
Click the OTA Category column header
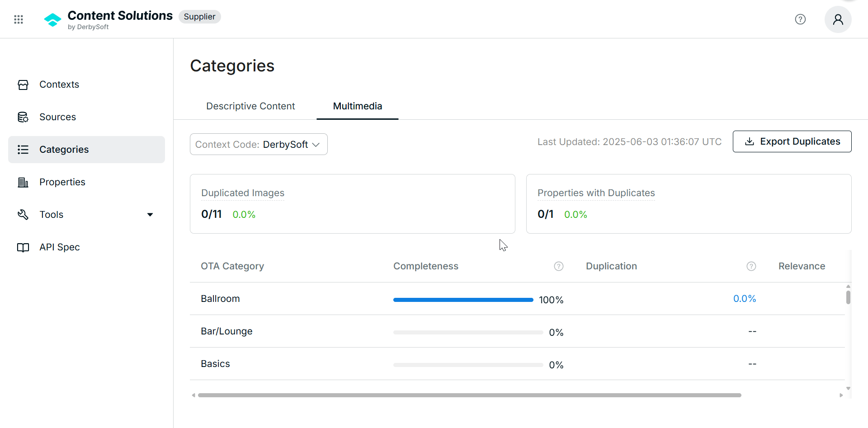point(232,266)
